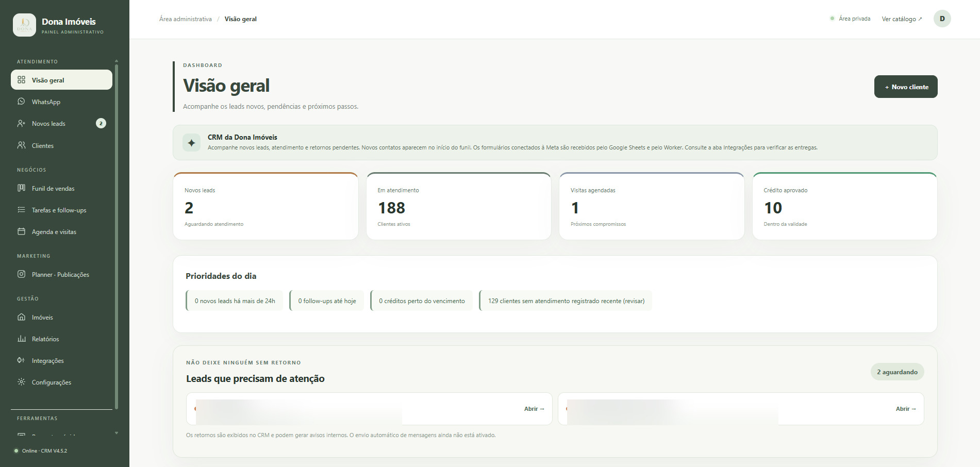
Task: Click Leads que precisam de atenção heading
Action: click(x=255, y=378)
